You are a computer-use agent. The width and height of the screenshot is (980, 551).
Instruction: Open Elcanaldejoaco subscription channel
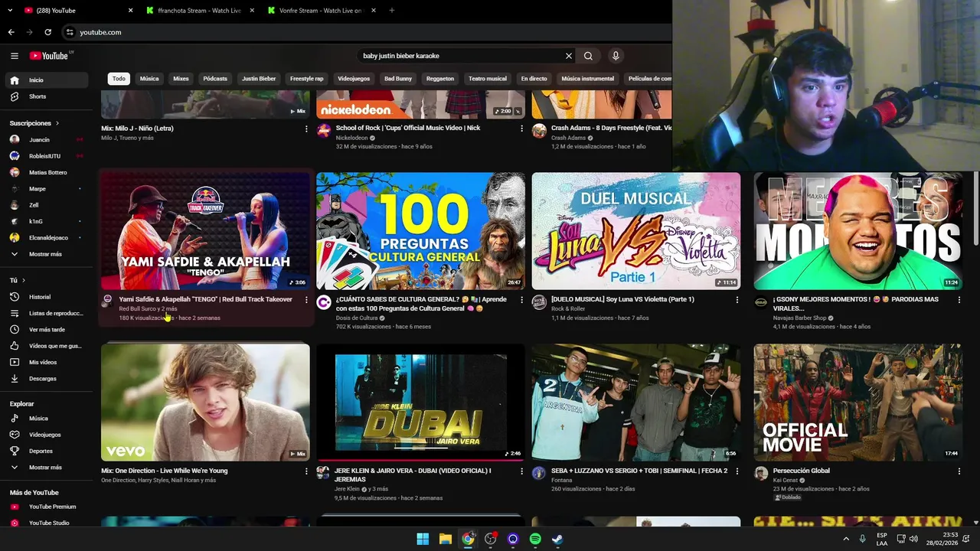(48, 238)
